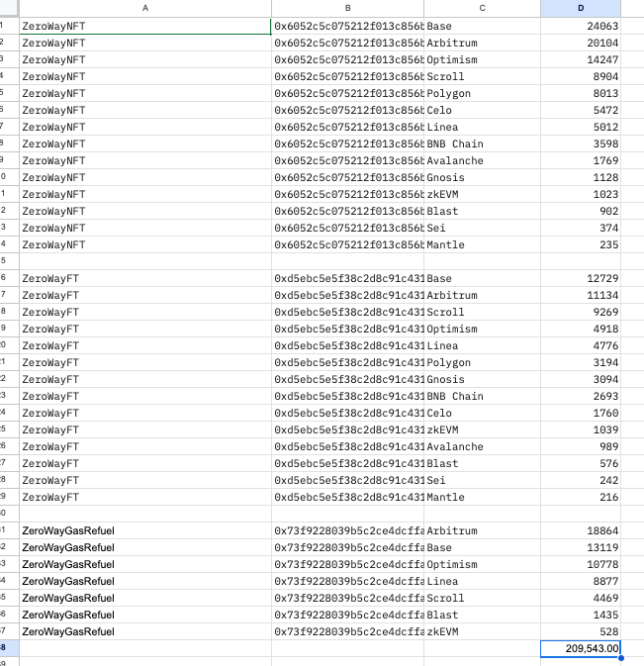Click BNB Chain cell beside 2693

pyautogui.click(x=482, y=396)
